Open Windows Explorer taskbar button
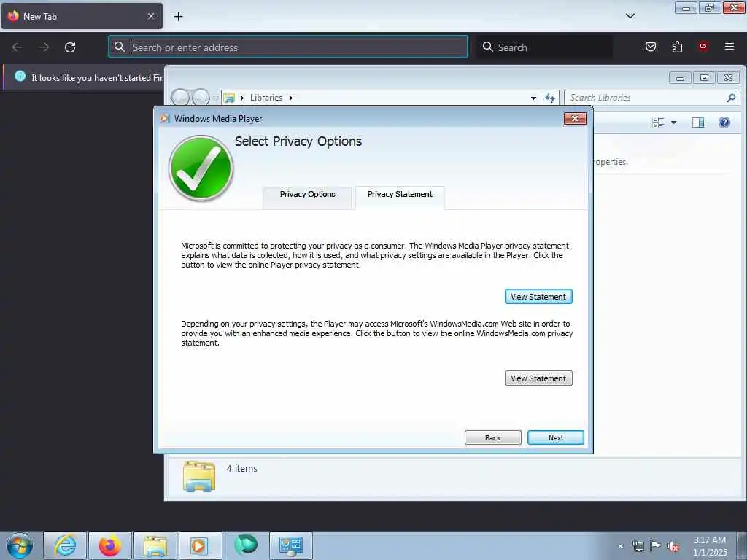The image size is (747, 560). (155, 545)
